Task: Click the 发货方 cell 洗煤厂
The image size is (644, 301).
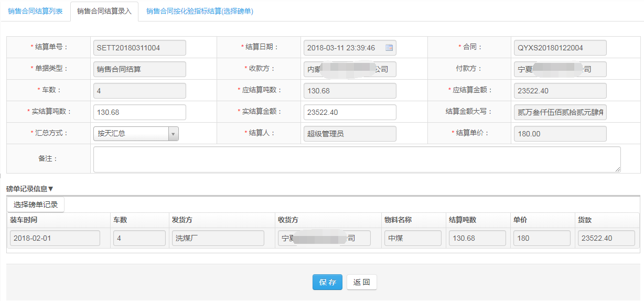Action: (x=218, y=238)
